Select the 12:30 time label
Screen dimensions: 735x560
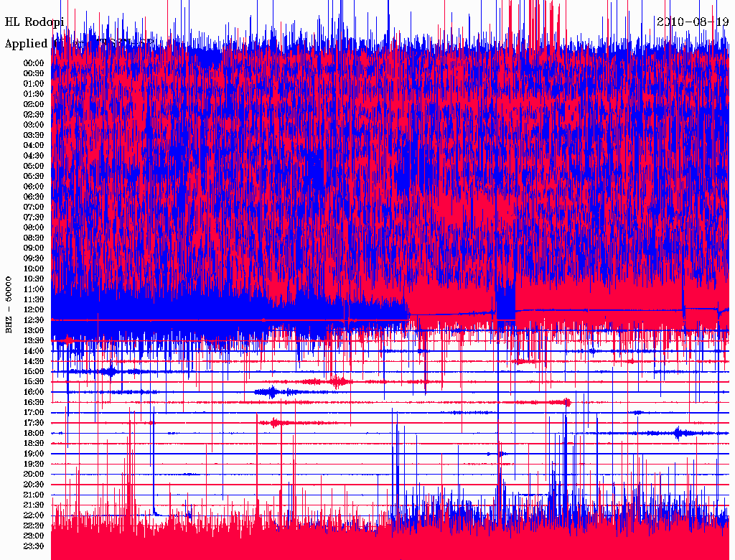coord(34,320)
